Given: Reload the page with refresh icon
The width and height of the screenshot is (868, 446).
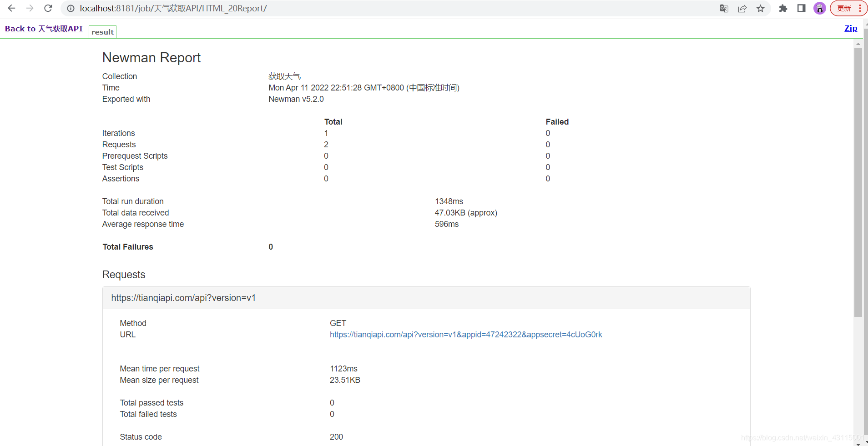Looking at the screenshot, I should 48,8.
